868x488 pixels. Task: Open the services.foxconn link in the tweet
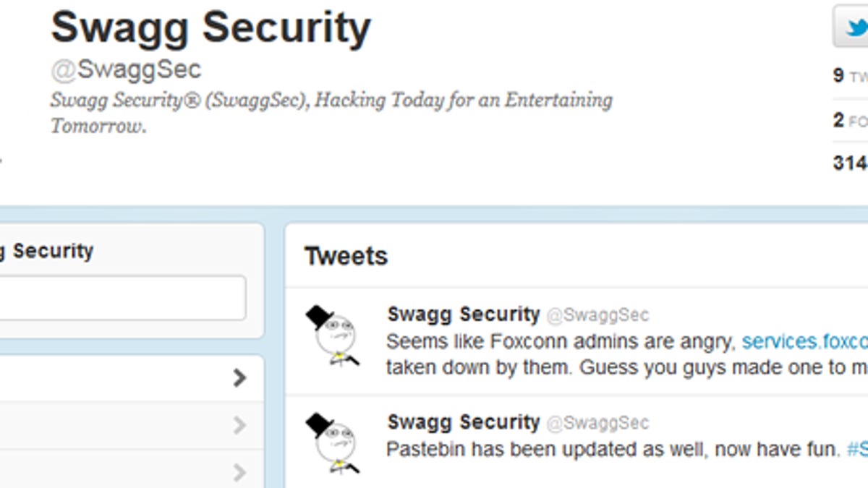(804, 341)
